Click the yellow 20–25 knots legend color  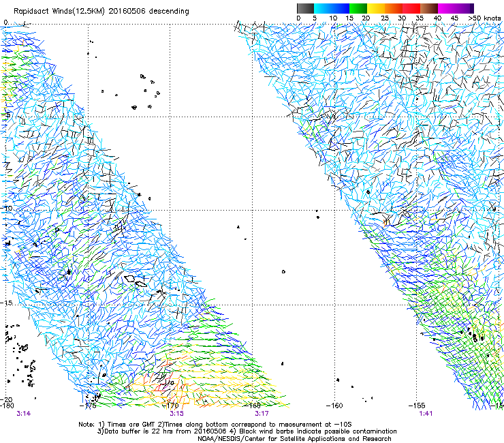[376, 8]
